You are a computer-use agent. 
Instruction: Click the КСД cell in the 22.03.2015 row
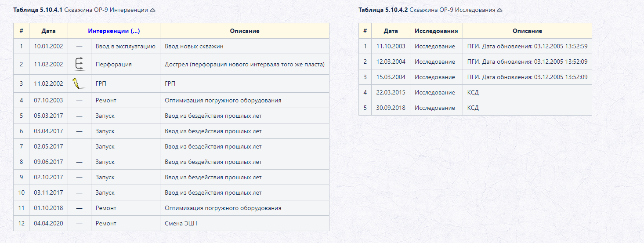pos(527,92)
